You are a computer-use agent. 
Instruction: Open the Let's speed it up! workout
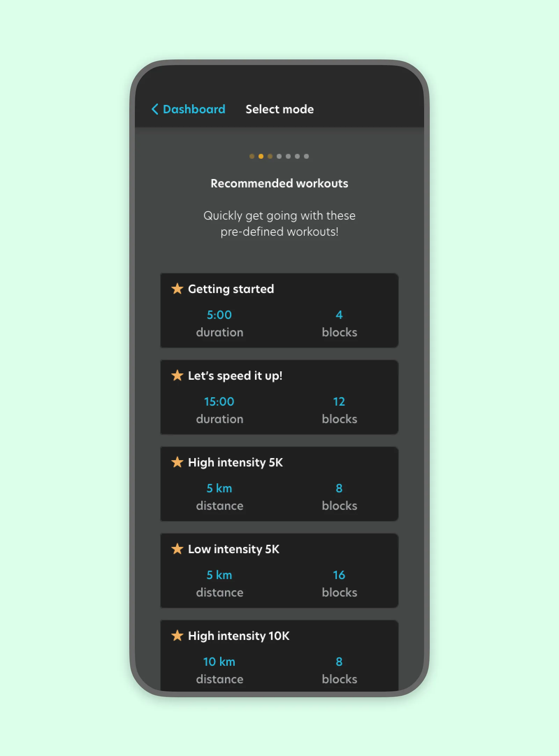235,376
